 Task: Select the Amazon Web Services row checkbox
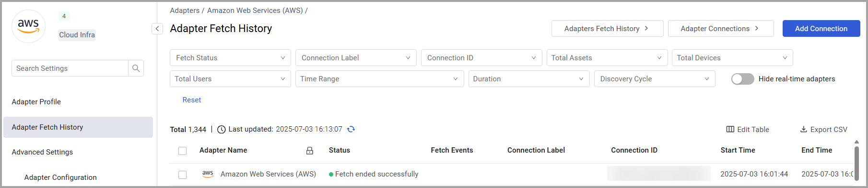point(182,175)
